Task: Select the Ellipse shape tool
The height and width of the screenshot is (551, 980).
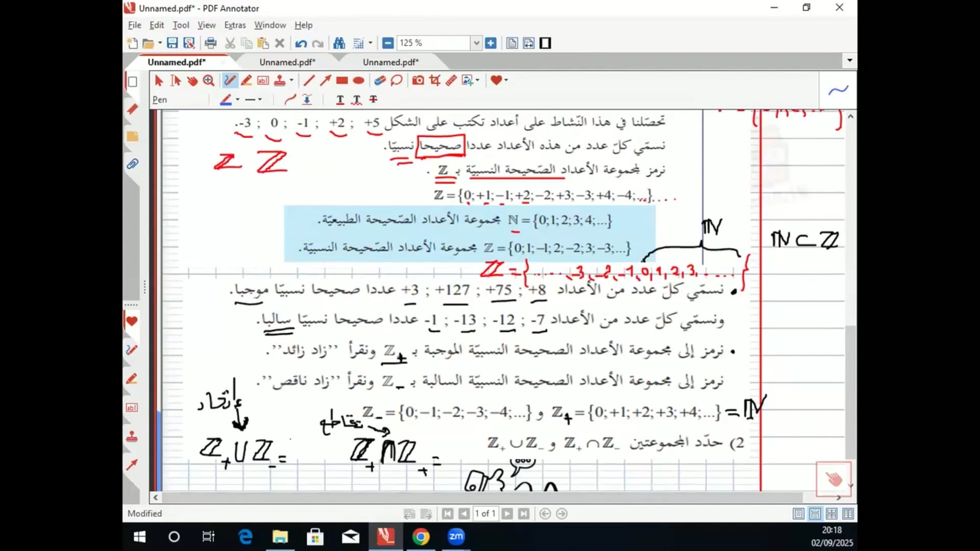Action: pos(359,80)
